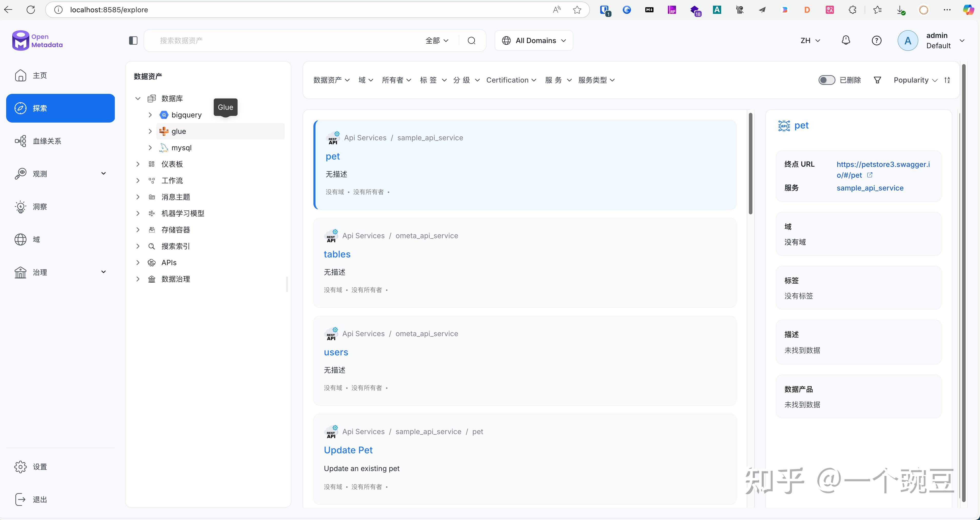Toggle the sidebar collapse button
Image resolution: width=980 pixels, height=520 pixels.
click(x=133, y=40)
